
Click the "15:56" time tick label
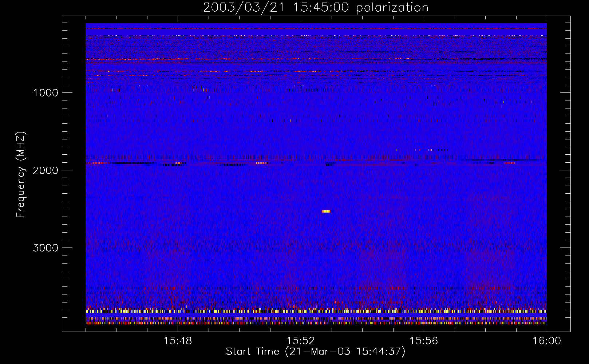[x=424, y=341]
